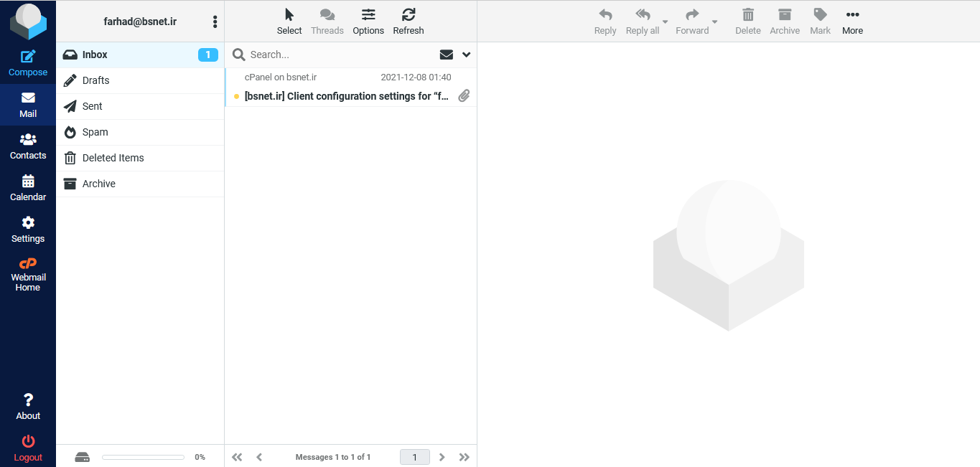This screenshot has width=980, height=467.
Task: Click the storage quota usage bar
Action: (x=143, y=457)
